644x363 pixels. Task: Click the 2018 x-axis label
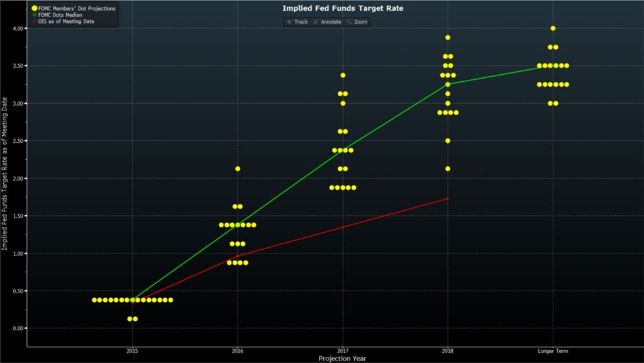pyautogui.click(x=448, y=351)
